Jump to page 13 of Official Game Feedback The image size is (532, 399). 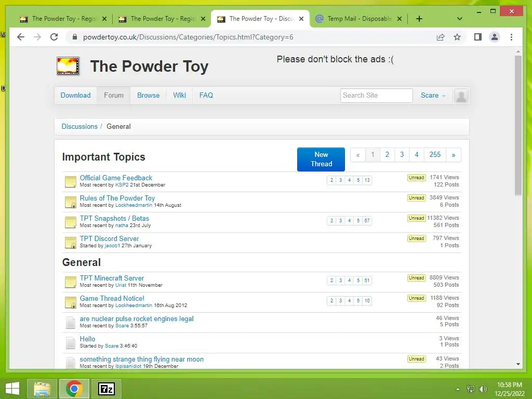[x=367, y=180]
